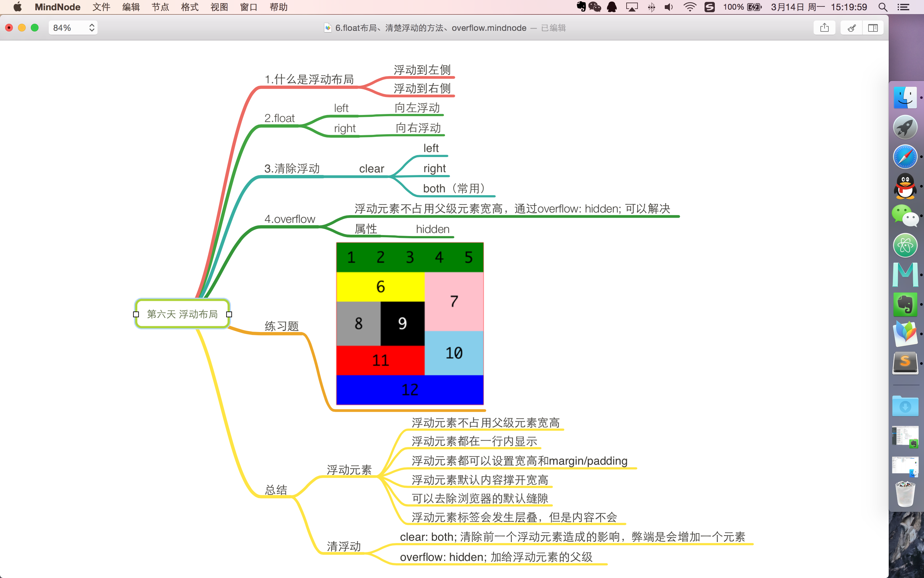Open the M app in the Dock

[x=905, y=275]
